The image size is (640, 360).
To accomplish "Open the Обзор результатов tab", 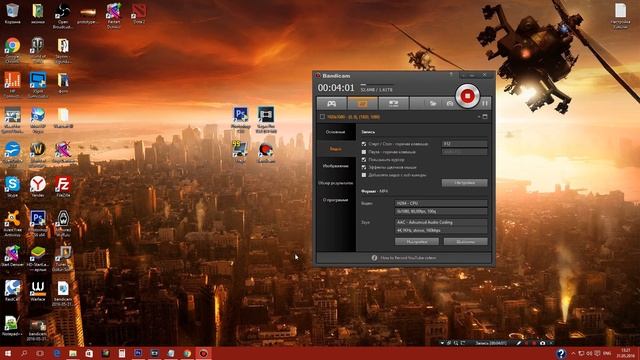I will point(336,183).
